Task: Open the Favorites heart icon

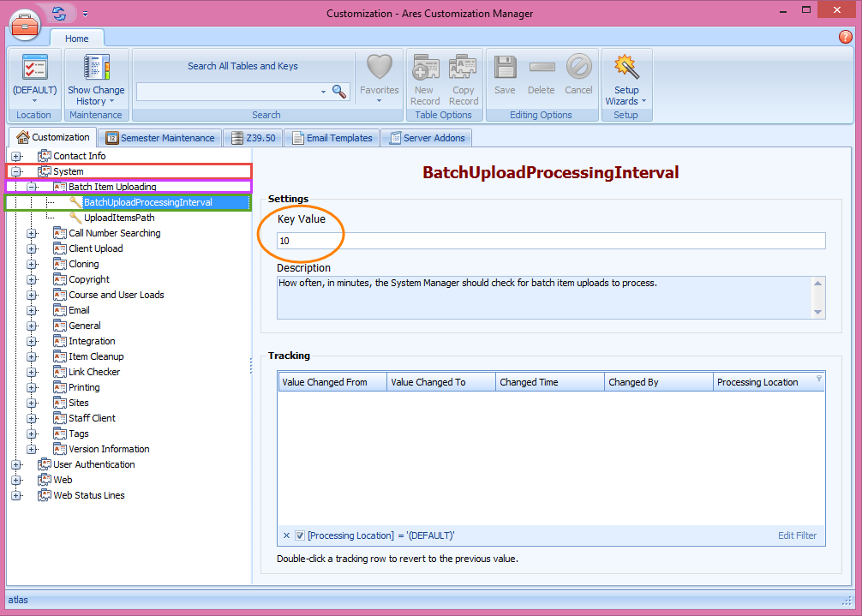Action: [x=379, y=73]
